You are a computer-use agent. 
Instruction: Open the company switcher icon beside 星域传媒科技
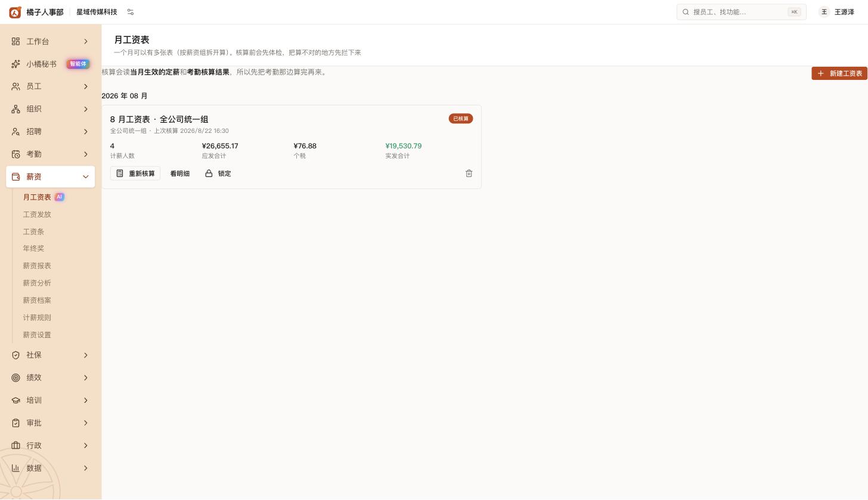coord(131,12)
